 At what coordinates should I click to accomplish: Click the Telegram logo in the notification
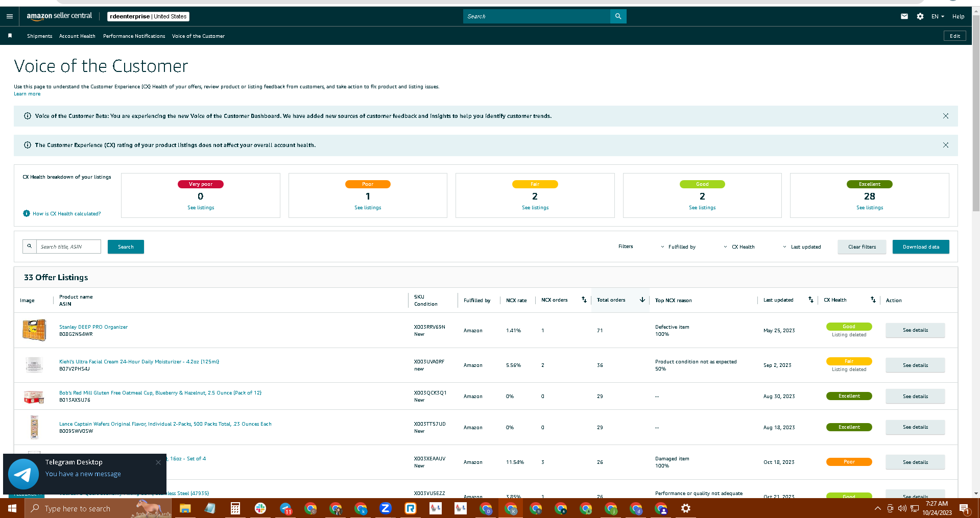23,474
